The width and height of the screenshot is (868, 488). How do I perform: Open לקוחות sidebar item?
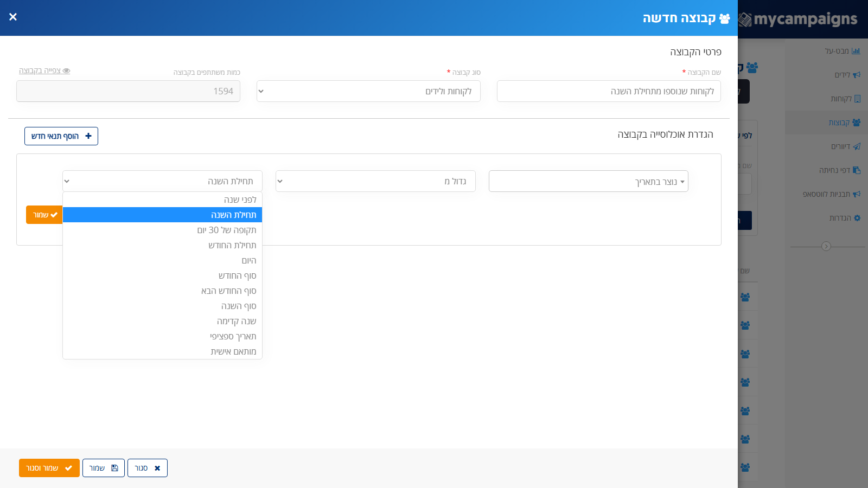tap(845, 99)
